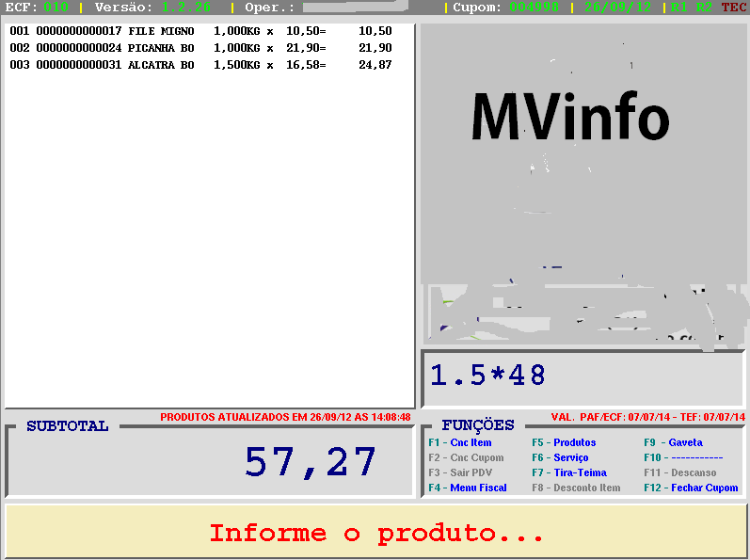Click the F10 dashed function entry
The image size is (750, 560).
pos(683,457)
